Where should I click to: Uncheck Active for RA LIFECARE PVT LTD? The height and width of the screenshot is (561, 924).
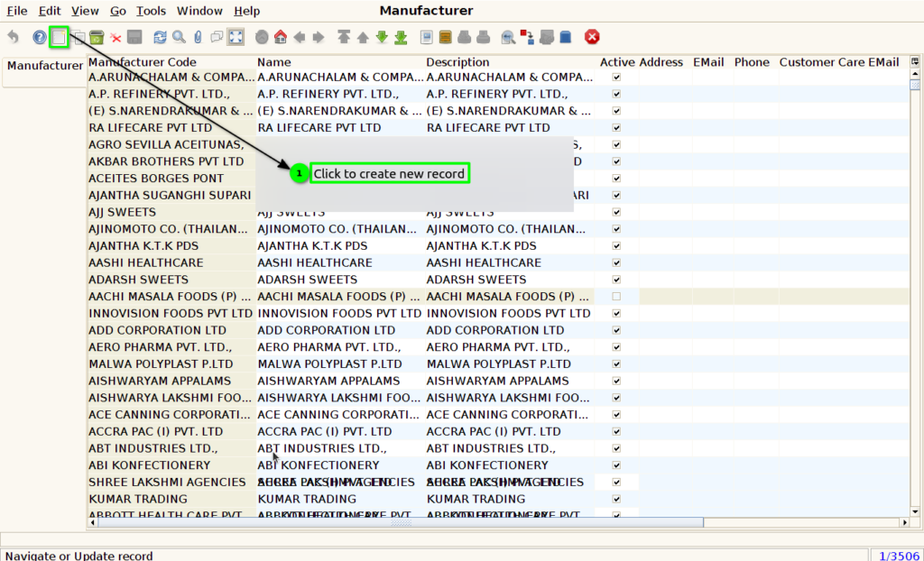click(616, 128)
